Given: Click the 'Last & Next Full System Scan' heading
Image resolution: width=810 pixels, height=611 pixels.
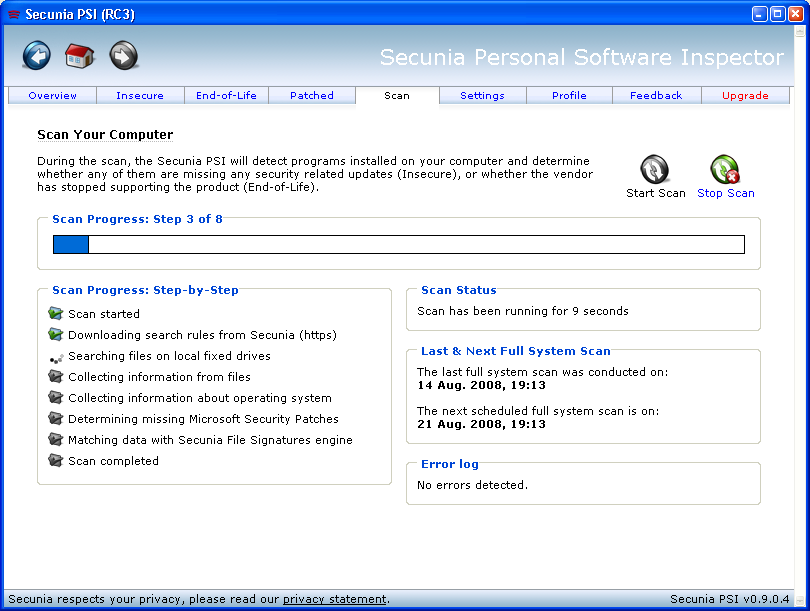Looking at the screenshot, I should (x=516, y=351).
